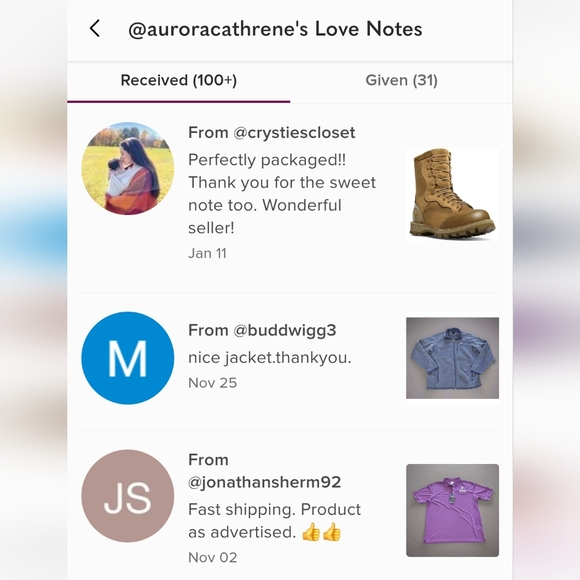Click the @auroracathrene's Love Notes title
This screenshot has width=580, height=580.
coord(275,29)
